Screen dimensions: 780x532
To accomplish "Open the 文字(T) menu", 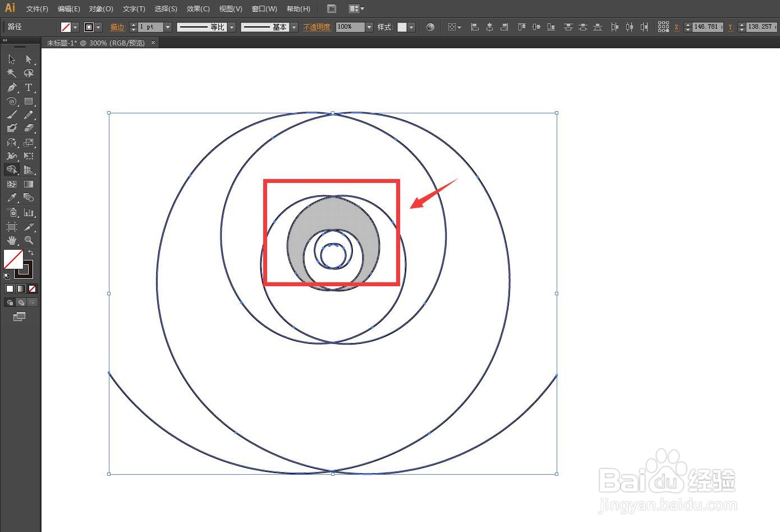I will click(x=134, y=9).
